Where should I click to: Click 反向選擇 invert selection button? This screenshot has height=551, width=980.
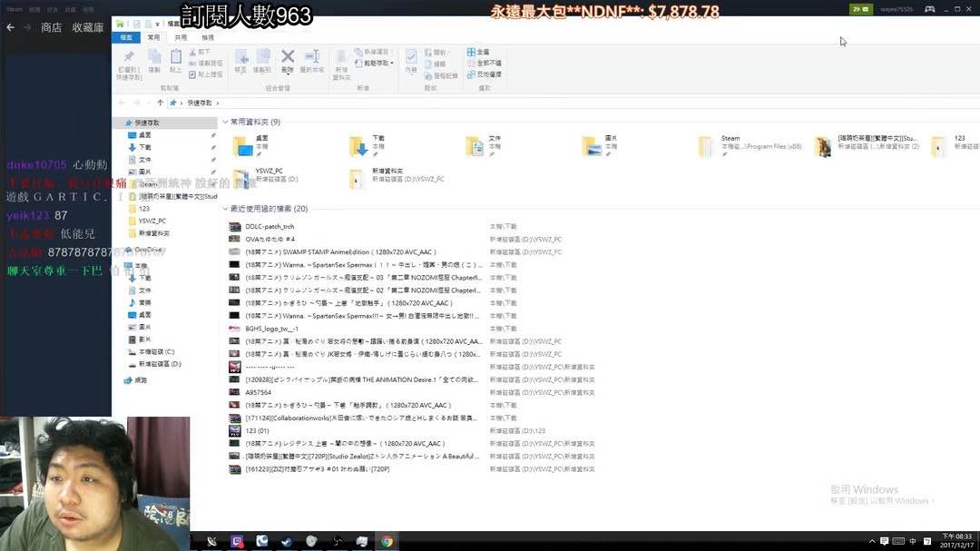point(486,74)
